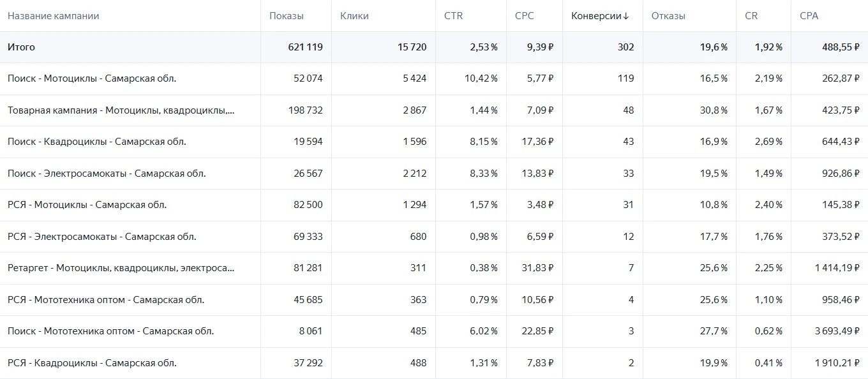
Task: Click РСЯ - Квадроциклы - Самарская обл. campaign
Action: pyautogui.click(x=92, y=363)
